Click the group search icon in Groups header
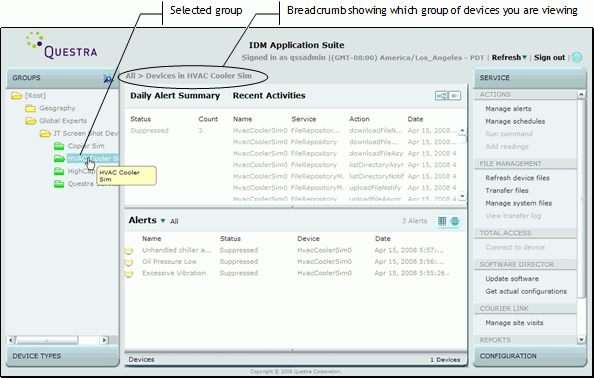The image size is (594, 378). (108, 78)
